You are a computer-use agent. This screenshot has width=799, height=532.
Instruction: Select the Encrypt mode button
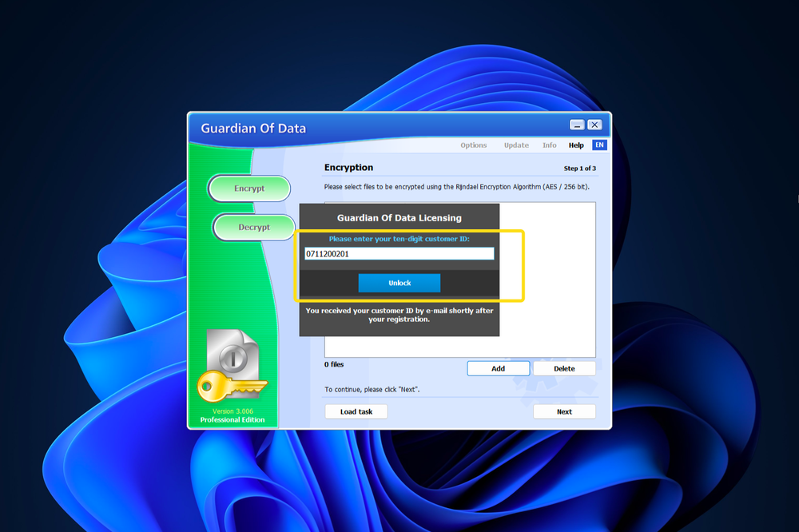coord(249,189)
